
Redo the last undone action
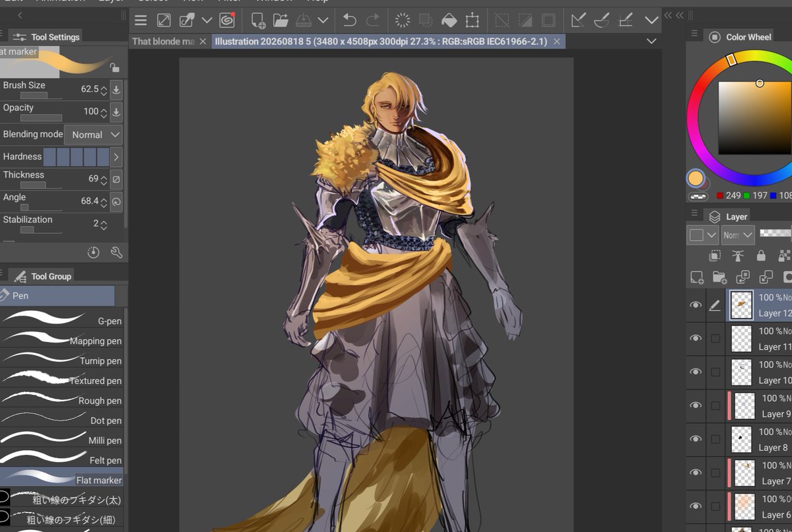click(x=373, y=20)
